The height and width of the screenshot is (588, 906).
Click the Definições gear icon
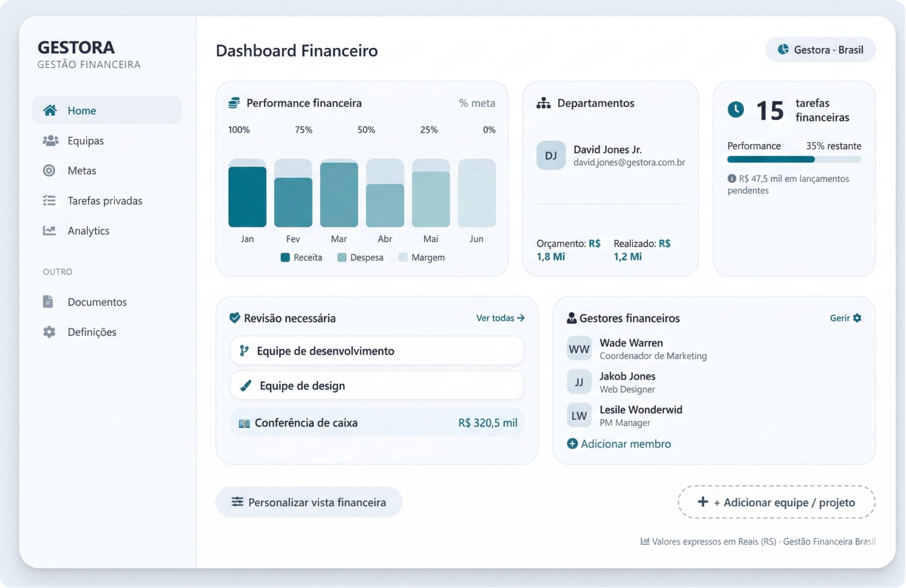[49, 332]
